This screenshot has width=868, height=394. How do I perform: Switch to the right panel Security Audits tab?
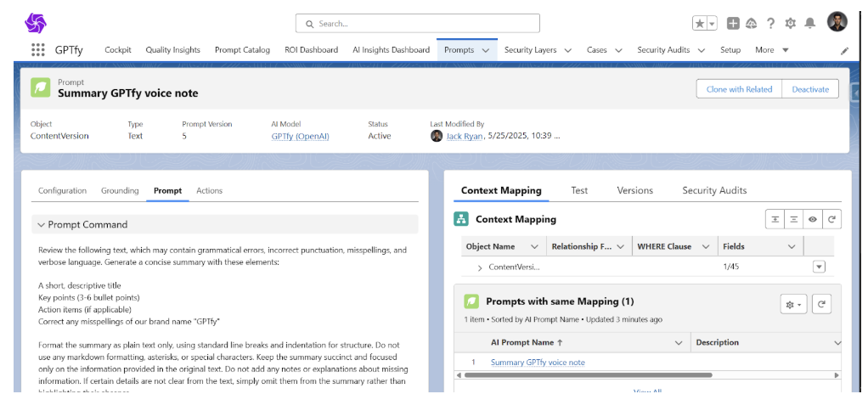pyautogui.click(x=714, y=190)
